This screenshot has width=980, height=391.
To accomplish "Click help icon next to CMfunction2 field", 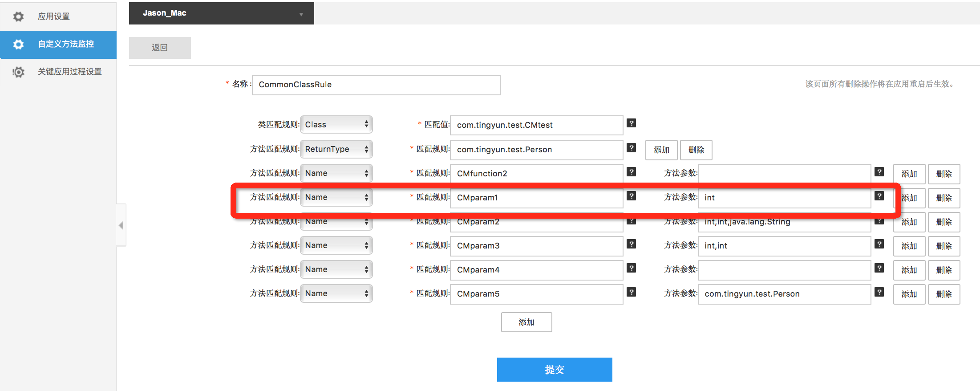I will coord(631,172).
